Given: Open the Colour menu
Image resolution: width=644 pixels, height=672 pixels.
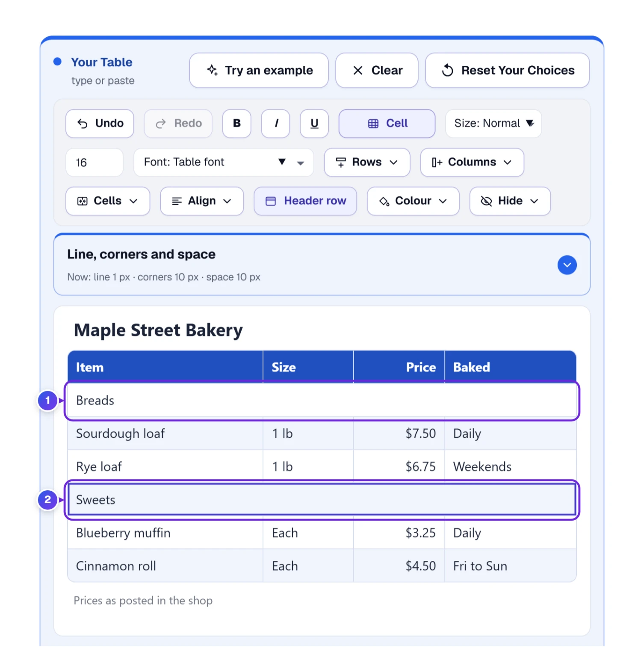Looking at the screenshot, I should (413, 201).
